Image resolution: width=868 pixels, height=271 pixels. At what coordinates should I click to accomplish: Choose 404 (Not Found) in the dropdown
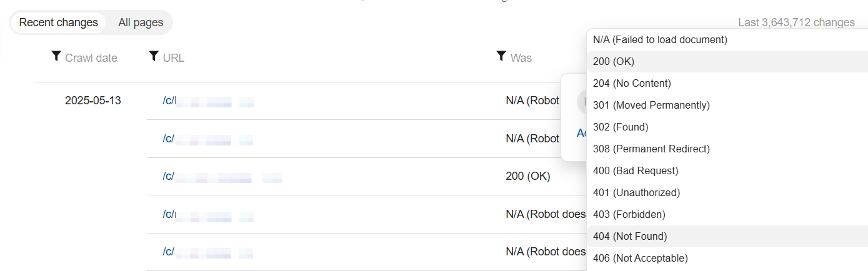coord(630,236)
